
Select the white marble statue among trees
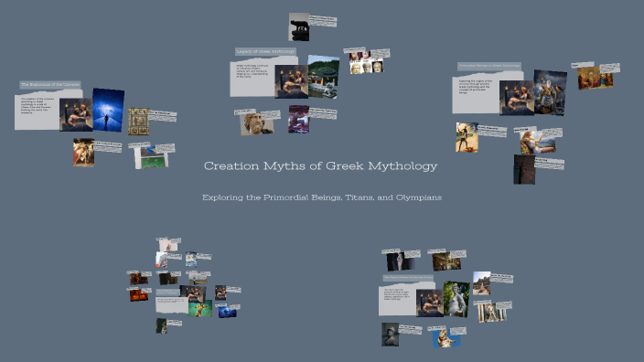456,299
